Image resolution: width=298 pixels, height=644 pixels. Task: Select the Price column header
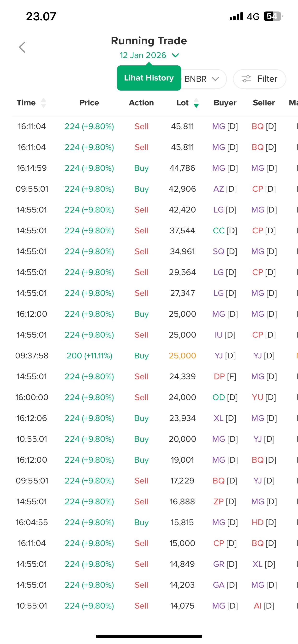(x=89, y=103)
